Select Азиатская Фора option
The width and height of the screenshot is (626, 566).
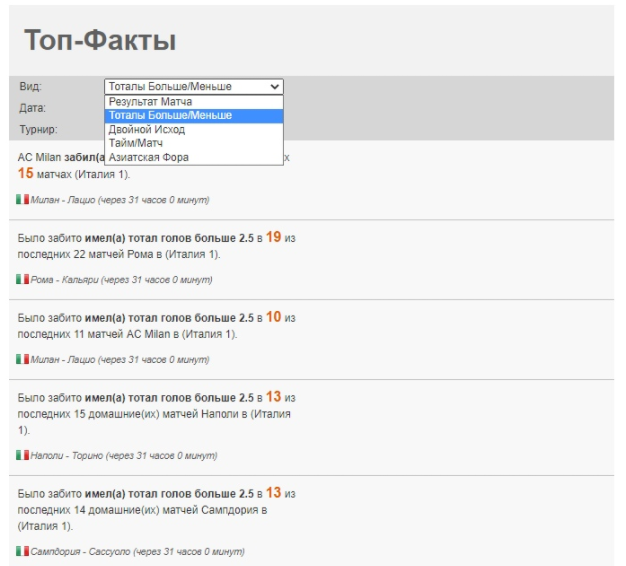point(148,158)
